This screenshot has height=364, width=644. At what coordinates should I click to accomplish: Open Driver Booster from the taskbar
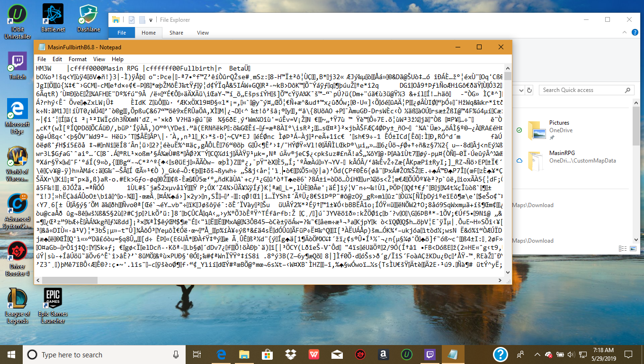[x=360, y=355]
